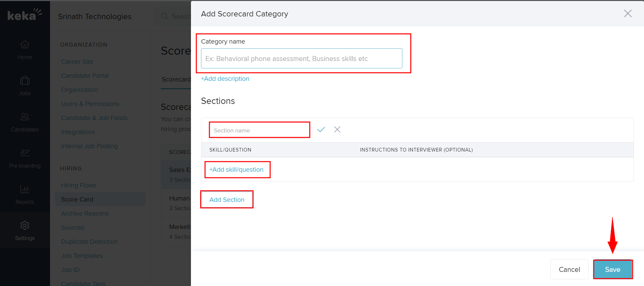The height and width of the screenshot is (286, 644).
Task: Cancel the scorecard category dialog
Action: click(569, 270)
